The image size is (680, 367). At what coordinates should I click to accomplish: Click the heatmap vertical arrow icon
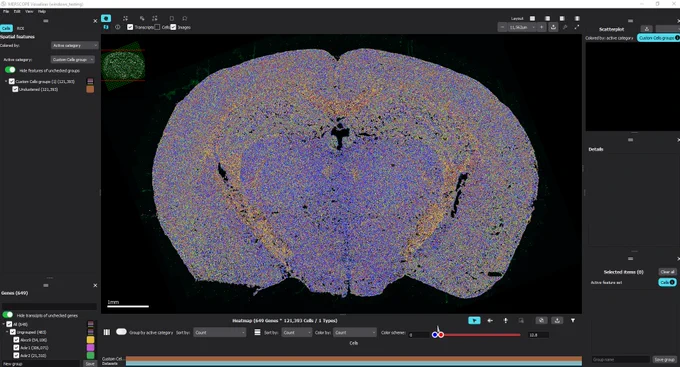(x=506, y=320)
